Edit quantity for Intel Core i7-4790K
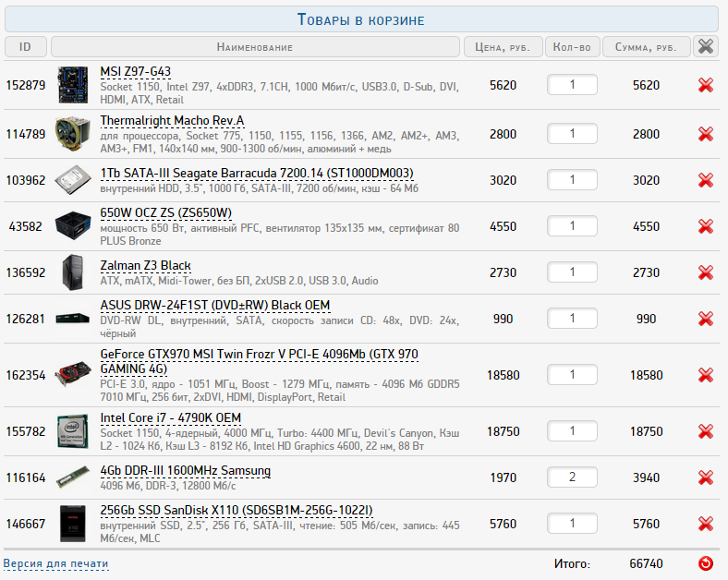The image size is (728, 580). pos(572,431)
